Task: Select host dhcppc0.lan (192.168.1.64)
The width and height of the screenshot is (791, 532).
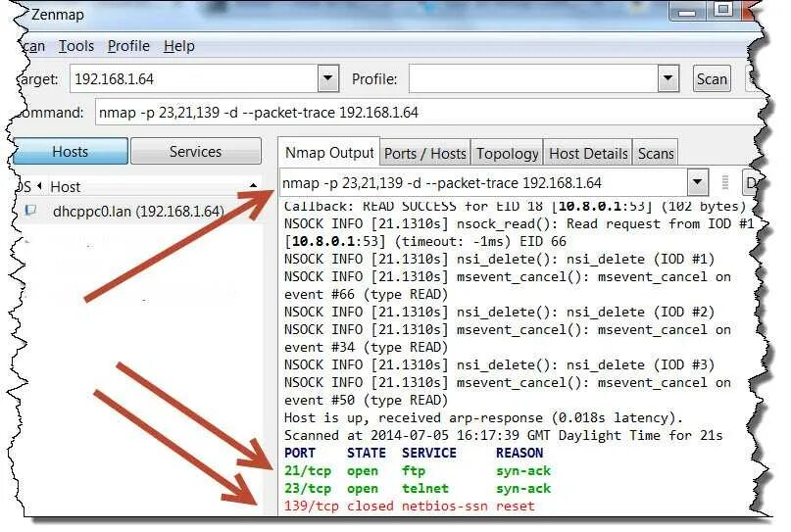Action: tap(138, 212)
